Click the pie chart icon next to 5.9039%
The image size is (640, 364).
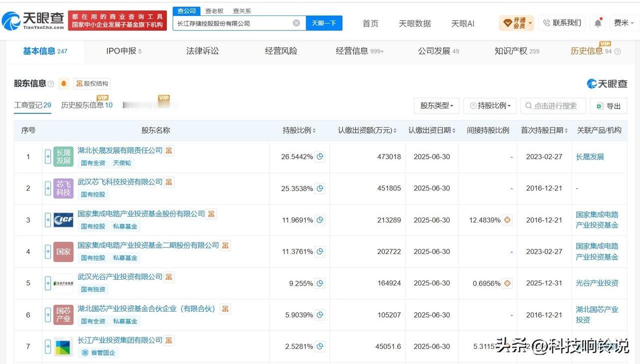(x=320, y=315)
